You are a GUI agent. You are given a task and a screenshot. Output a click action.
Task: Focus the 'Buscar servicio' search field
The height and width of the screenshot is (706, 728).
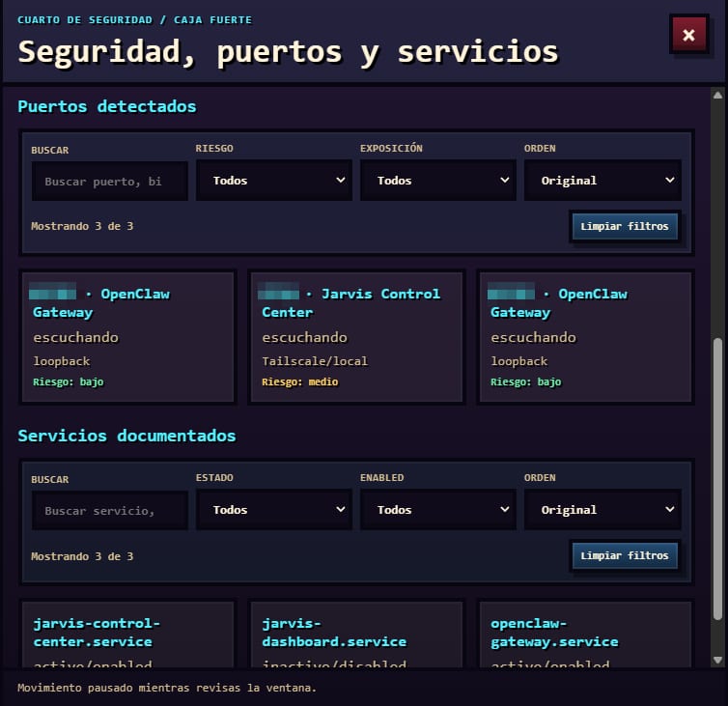pyautogui.click(x=109, y=511)
